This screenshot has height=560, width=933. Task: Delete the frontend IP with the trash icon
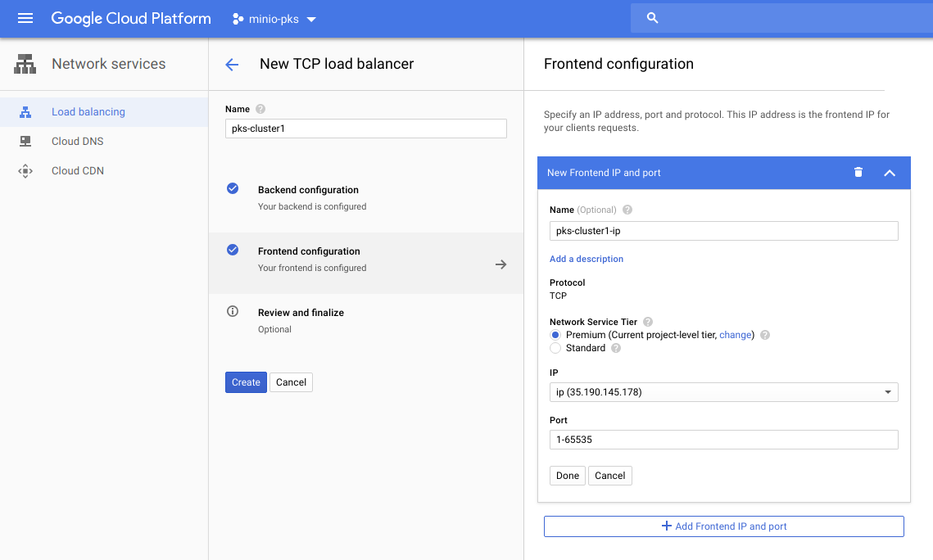pyautogui.click(x=858, y=173)
